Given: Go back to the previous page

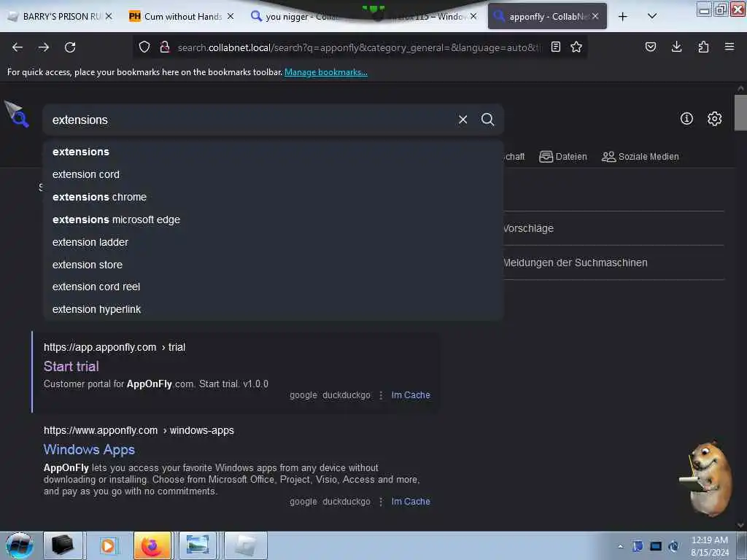Looking at the screenshot, I should point(18,47).
